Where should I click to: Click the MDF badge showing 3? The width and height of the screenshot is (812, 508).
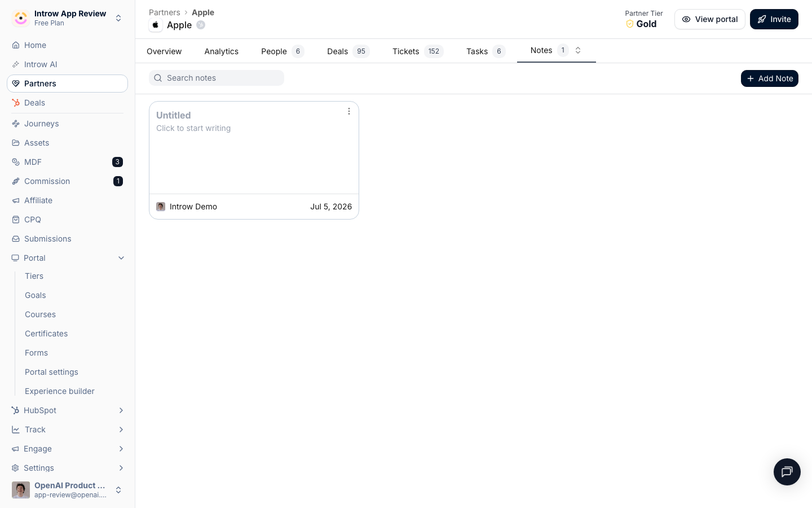click(x=117, y=162)
